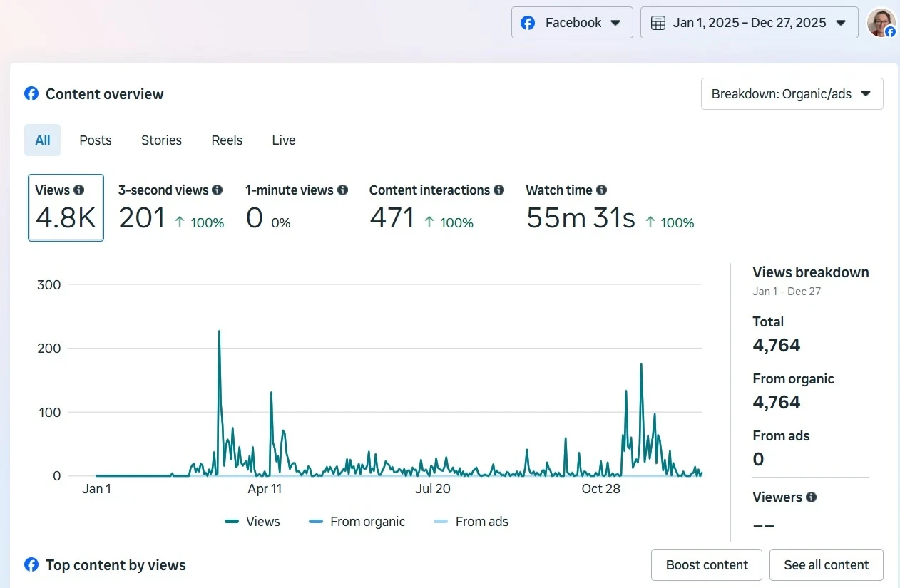Click the info icon next to 1-minute views

(x=343, y=190)
